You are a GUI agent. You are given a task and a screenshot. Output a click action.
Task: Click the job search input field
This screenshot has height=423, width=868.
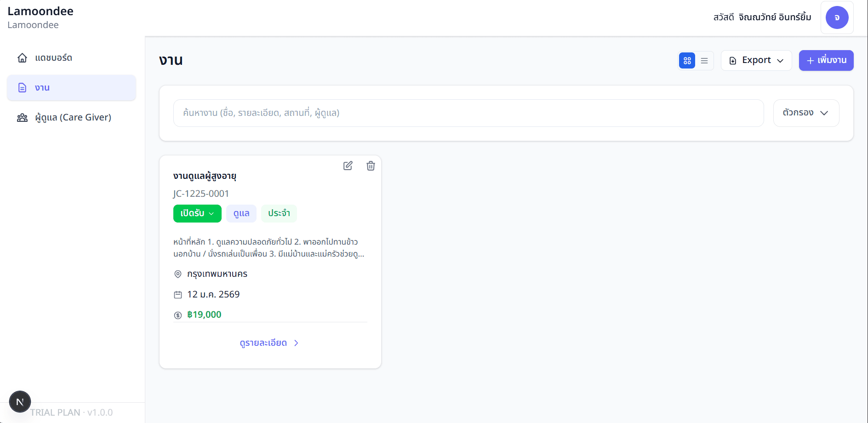468,113
